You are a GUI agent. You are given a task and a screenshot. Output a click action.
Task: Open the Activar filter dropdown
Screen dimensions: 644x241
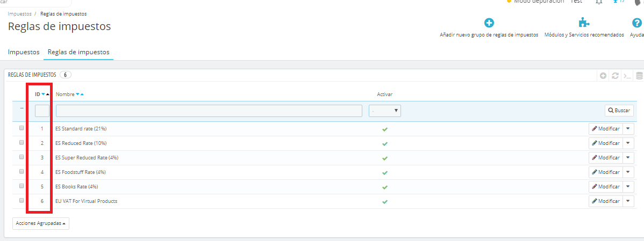click(x=385, y=111)
